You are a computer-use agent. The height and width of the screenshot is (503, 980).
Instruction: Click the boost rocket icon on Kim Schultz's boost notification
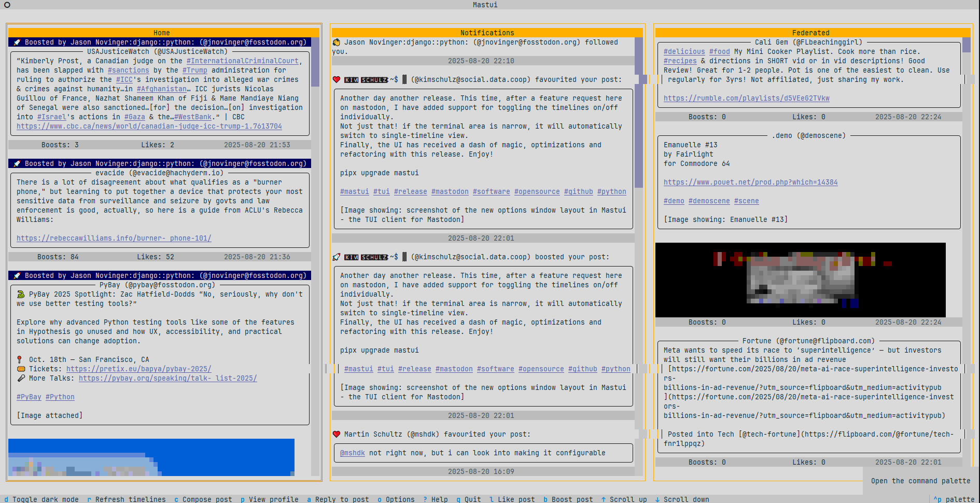coord(338,257)
